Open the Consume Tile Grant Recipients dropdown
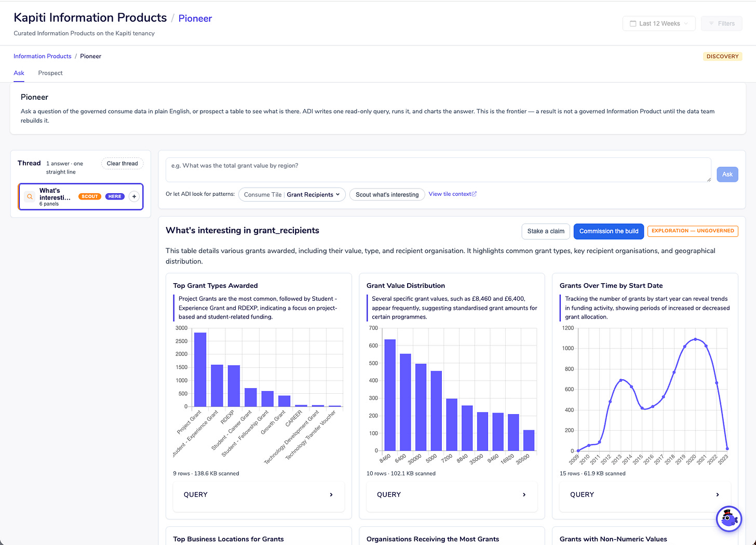This screenshot has width=756, height=545. (292, 194)
